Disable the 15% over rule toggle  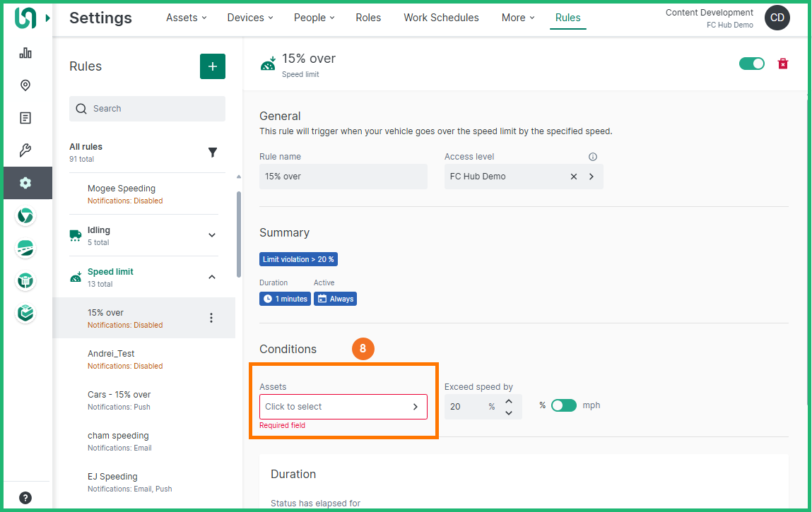point(752,64)
